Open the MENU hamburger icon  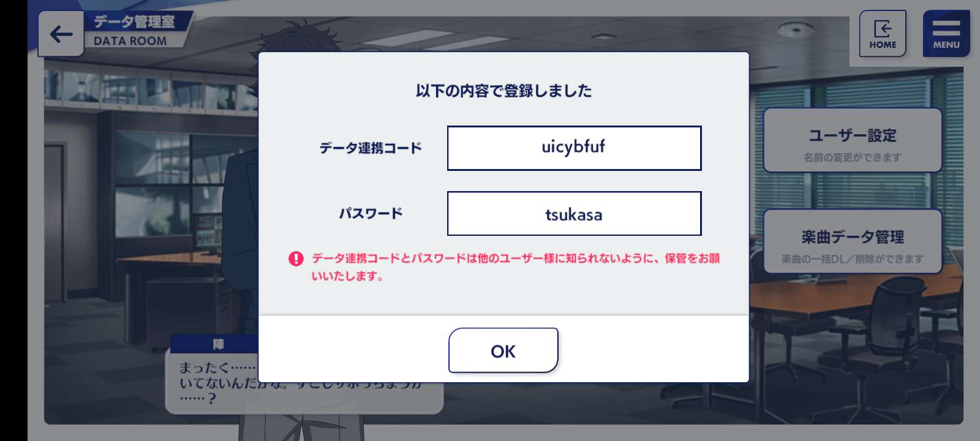pos(946,34)
